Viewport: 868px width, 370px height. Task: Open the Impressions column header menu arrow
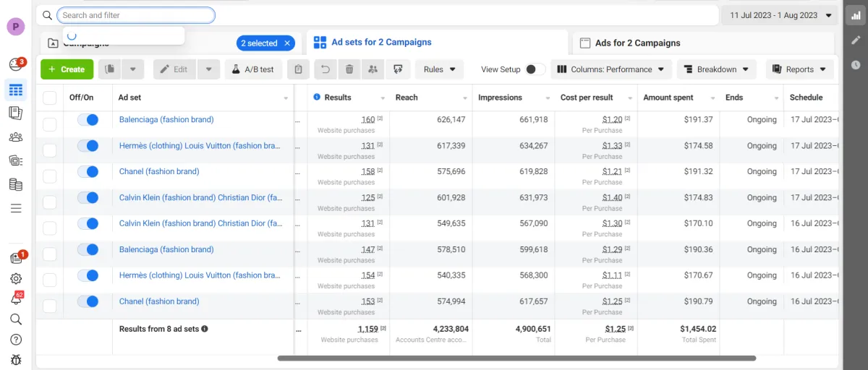(546, 98)
